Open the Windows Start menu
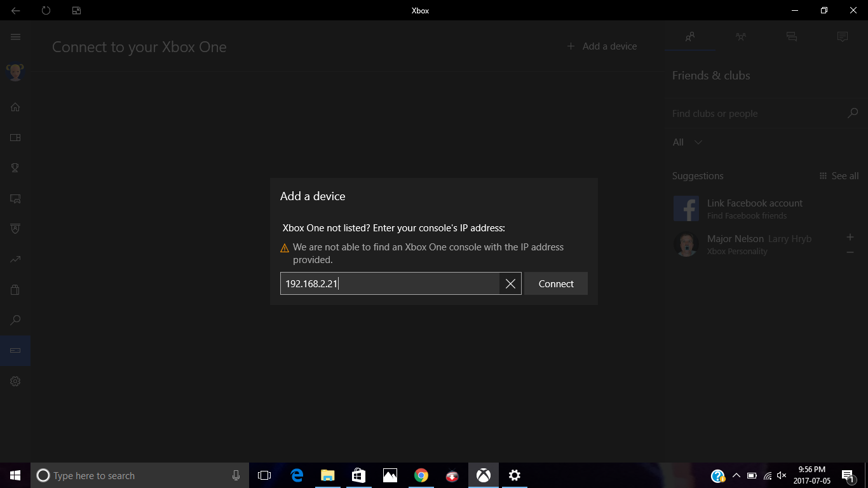This screenshot has height=488, width=868. [x=15, y=475]
